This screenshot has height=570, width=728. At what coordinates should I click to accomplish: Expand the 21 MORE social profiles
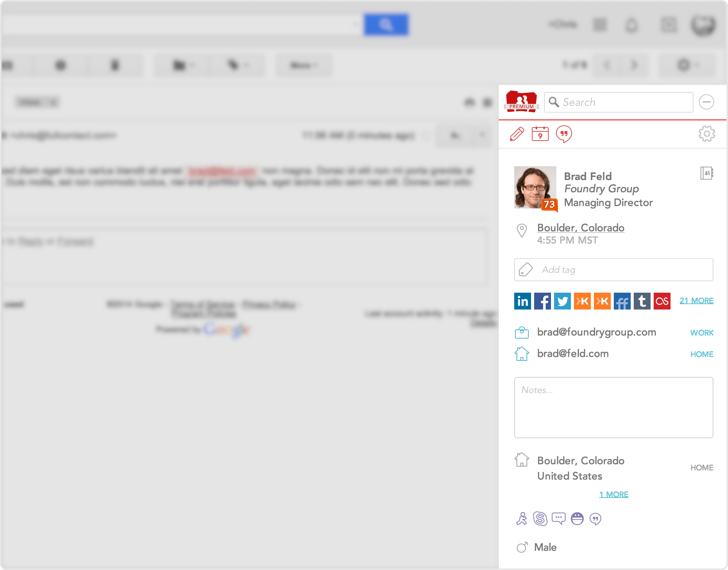tap(696, 301)
